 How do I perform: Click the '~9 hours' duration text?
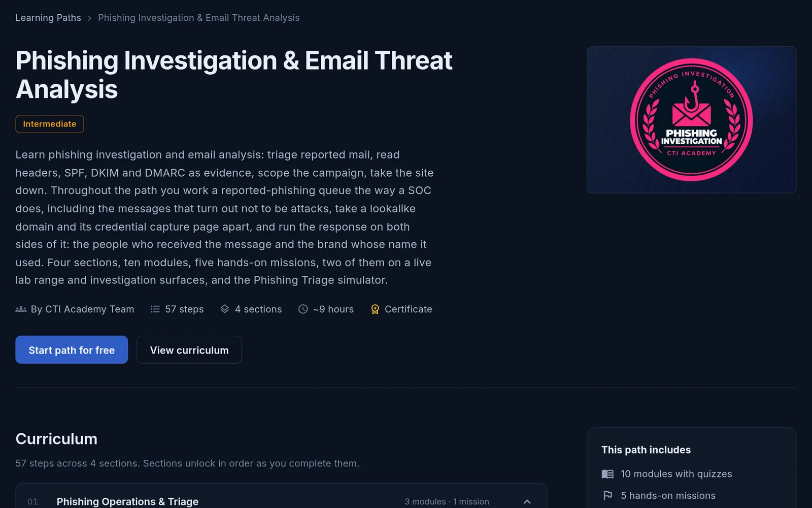click(333, 309)
